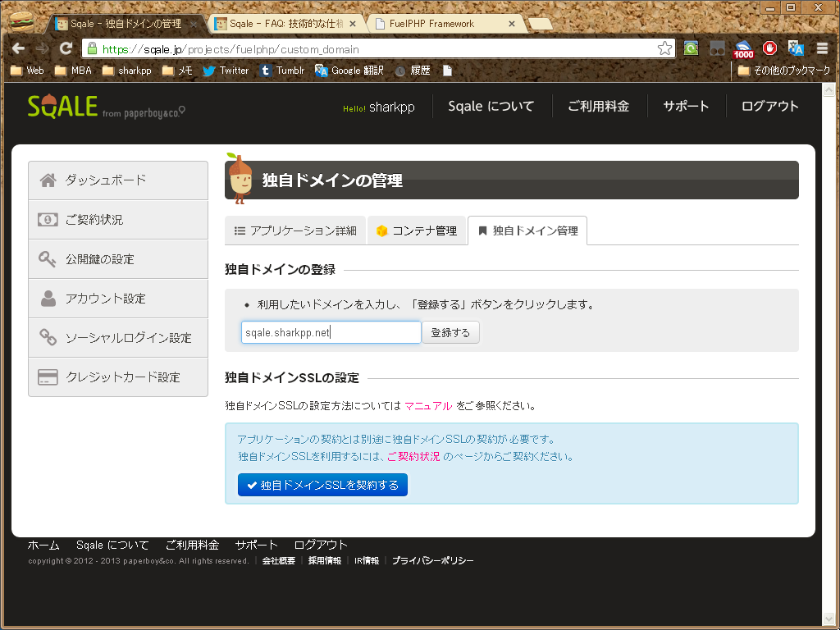Click footer ログアウト link

coord(321,545)
